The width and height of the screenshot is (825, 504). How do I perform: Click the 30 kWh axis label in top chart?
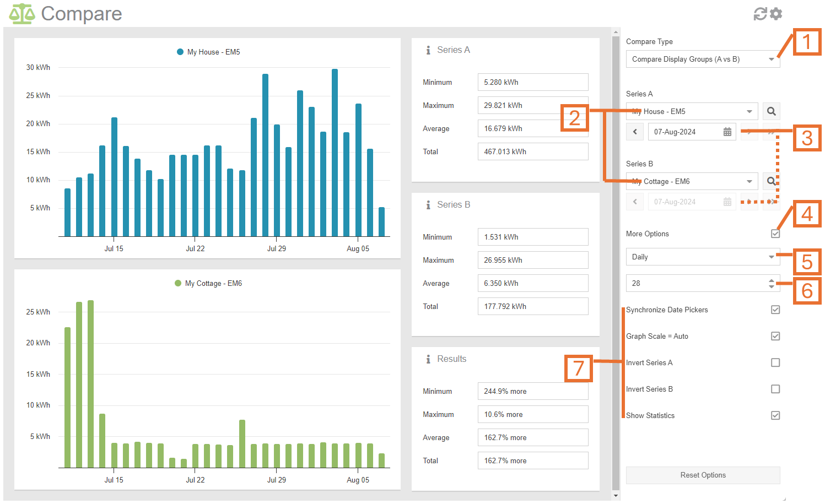[x=38, y=67]
